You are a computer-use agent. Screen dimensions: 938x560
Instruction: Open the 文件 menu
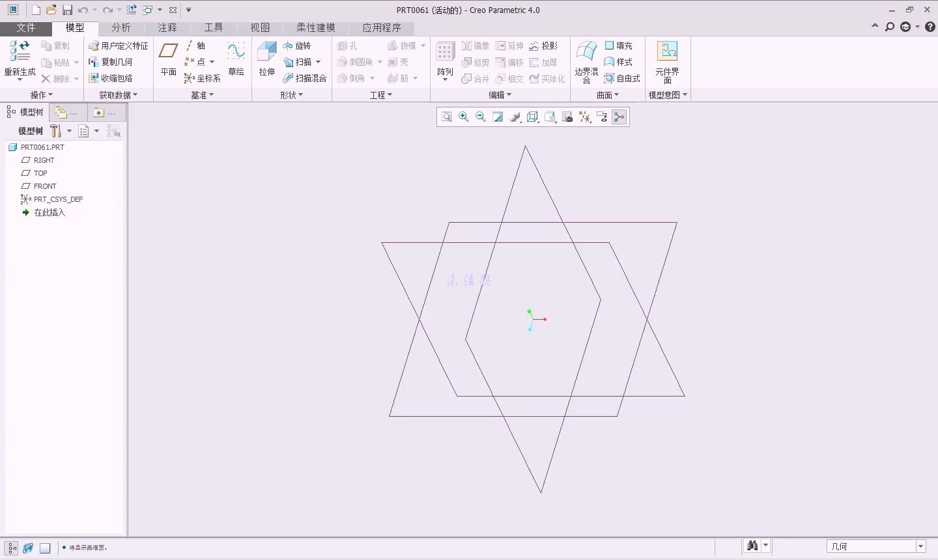(26, 27)
